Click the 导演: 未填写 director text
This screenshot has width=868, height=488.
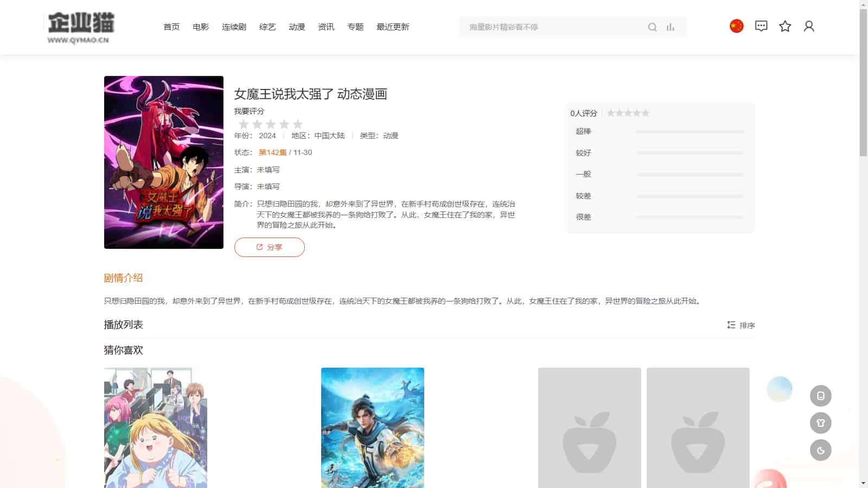[257, 187]
